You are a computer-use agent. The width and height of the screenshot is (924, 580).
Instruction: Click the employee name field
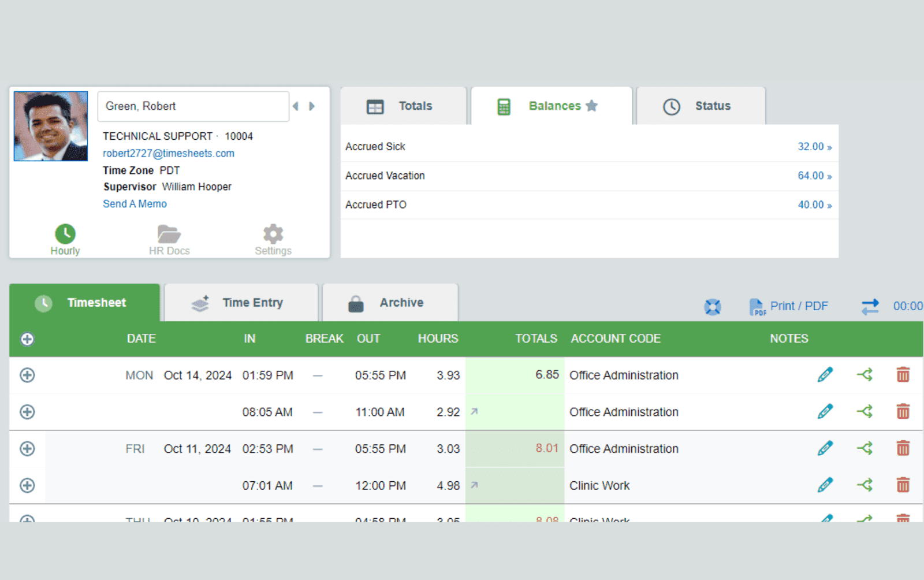click(x=193, y=106)
